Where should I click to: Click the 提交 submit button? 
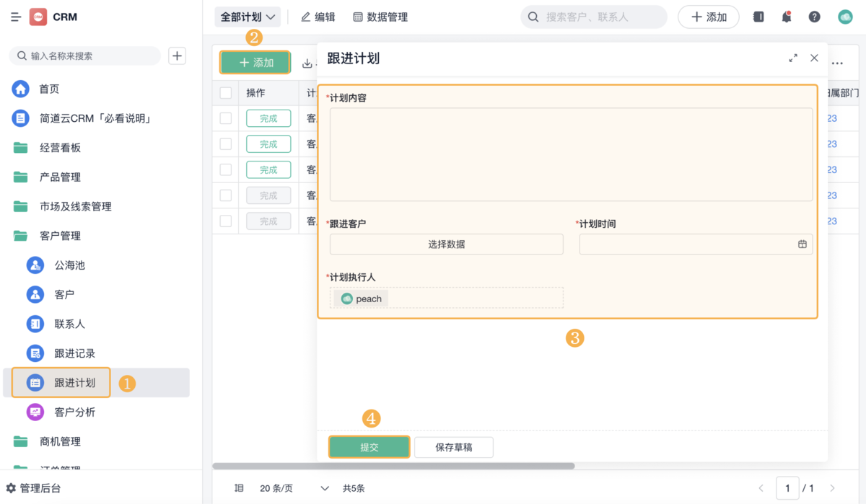click(x=369, y=447)
